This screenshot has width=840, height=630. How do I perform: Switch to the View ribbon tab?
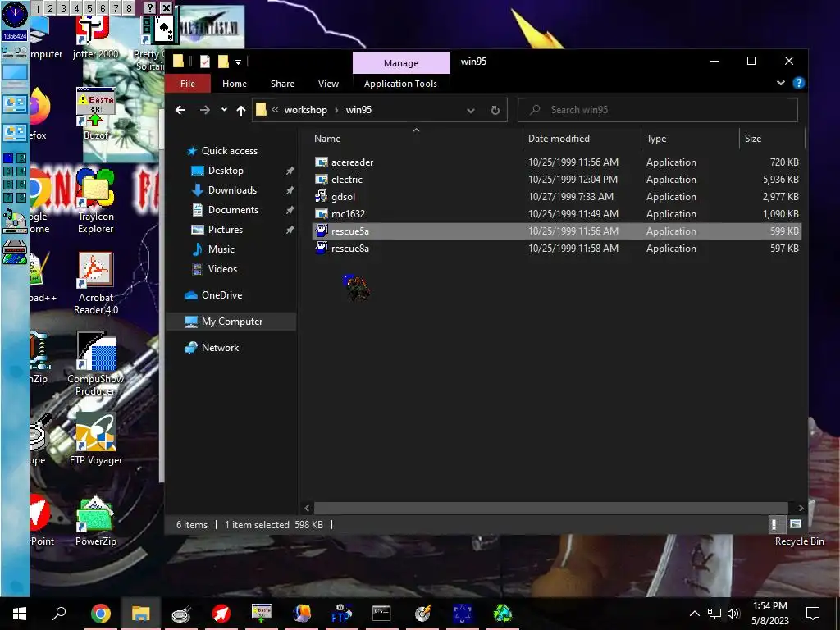click(328, 84)
